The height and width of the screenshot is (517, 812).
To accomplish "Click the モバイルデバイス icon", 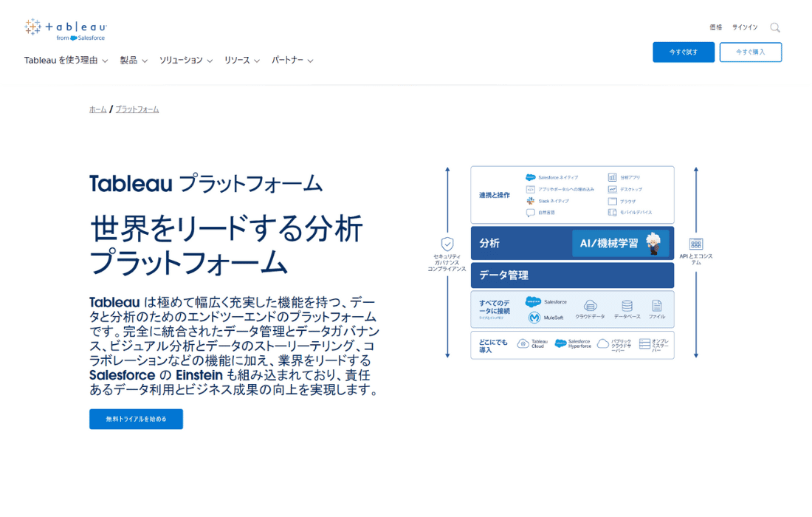I will (x=612, y=213).
